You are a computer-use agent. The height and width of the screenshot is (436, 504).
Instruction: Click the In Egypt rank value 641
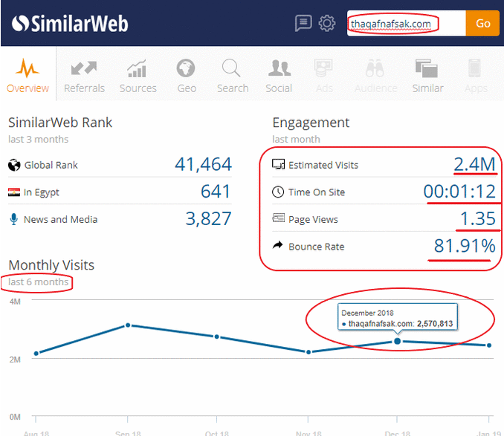pyautogui.click(x=216, y=192)
